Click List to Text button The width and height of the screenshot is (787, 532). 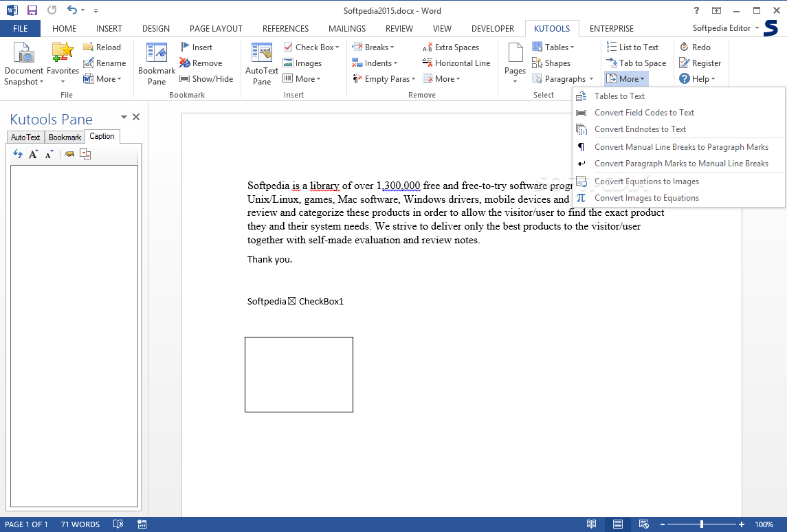pos(632,47)
